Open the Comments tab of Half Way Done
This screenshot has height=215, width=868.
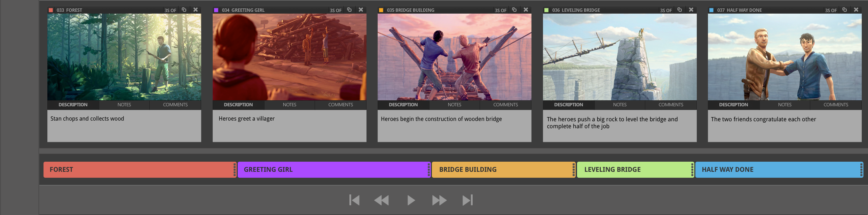point(836,105)
